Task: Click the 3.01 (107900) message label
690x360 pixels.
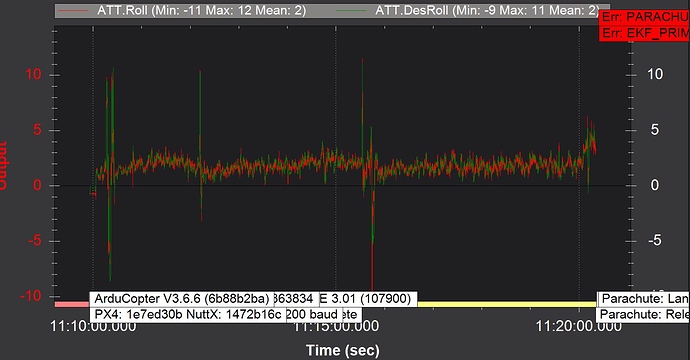Action: pos(368,299)
